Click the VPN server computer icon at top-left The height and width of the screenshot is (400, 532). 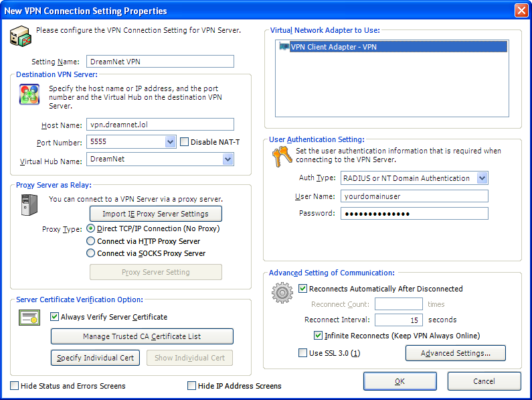tap(20, 36)
